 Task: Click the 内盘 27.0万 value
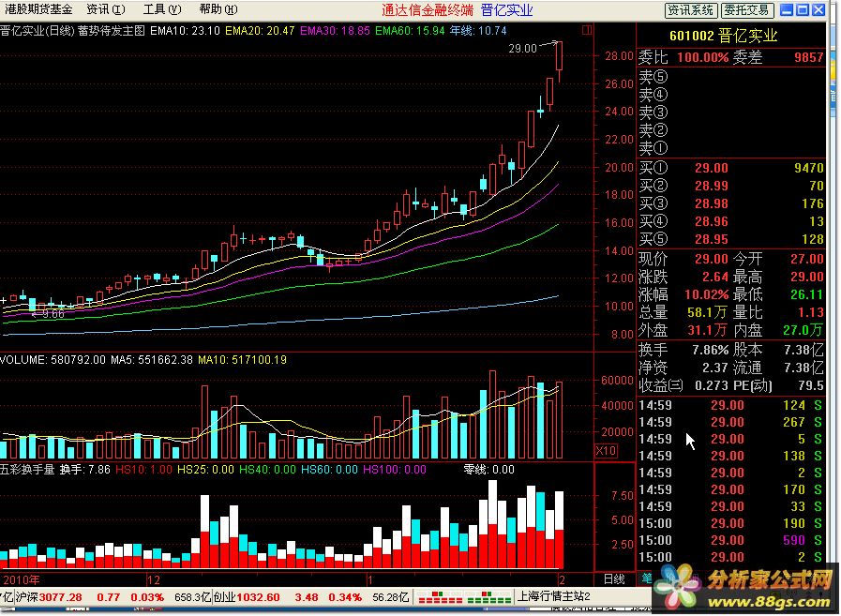803,330
